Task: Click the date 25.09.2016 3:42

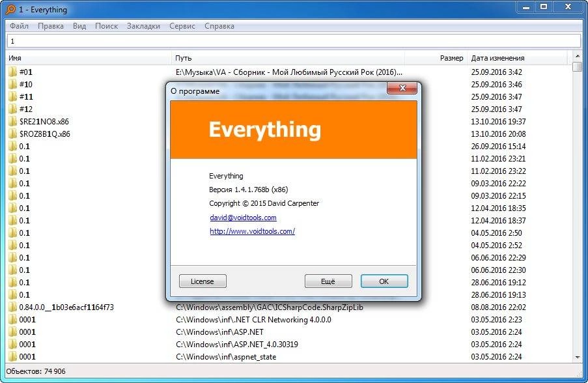Action: (496, 72)
